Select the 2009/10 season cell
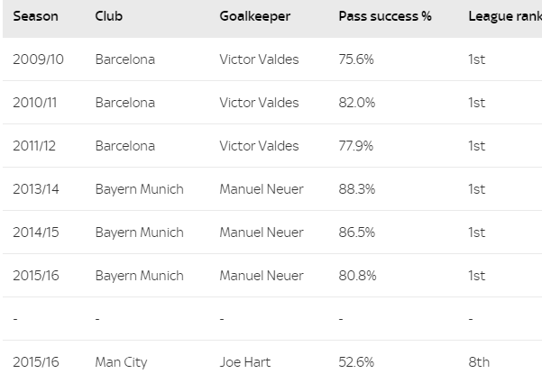The width and height of the screenshot is (542, 392). pyautogui.click(x=39, y=59)
